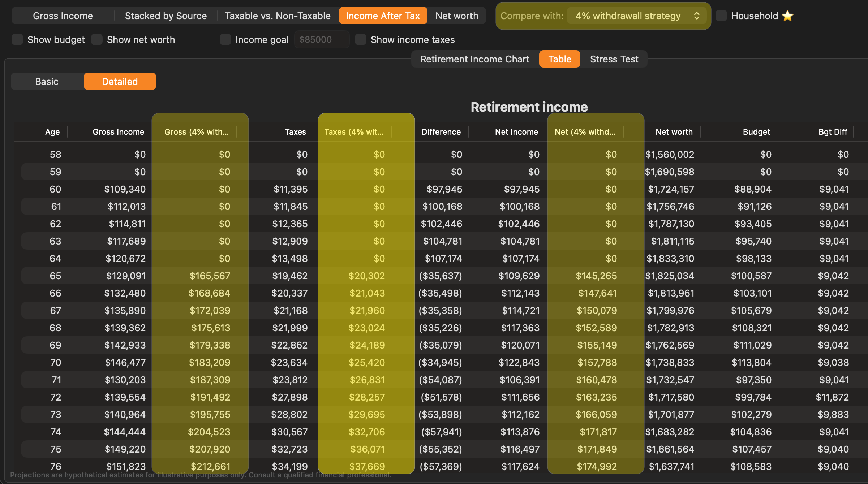Image resolution: width=868 pixels, height=484 pixels.
Task: Click budget value $113,804
Action: [x=751, y=362]
